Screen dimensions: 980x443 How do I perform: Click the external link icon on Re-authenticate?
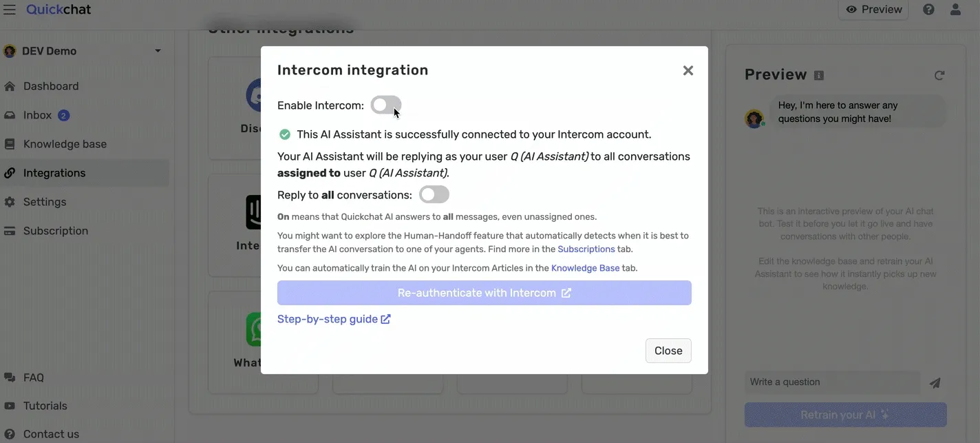click(566, 293)
